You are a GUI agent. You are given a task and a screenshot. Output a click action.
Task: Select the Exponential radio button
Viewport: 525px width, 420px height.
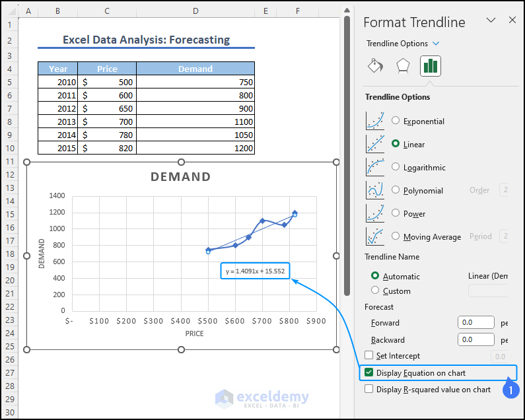click(396, 120)
